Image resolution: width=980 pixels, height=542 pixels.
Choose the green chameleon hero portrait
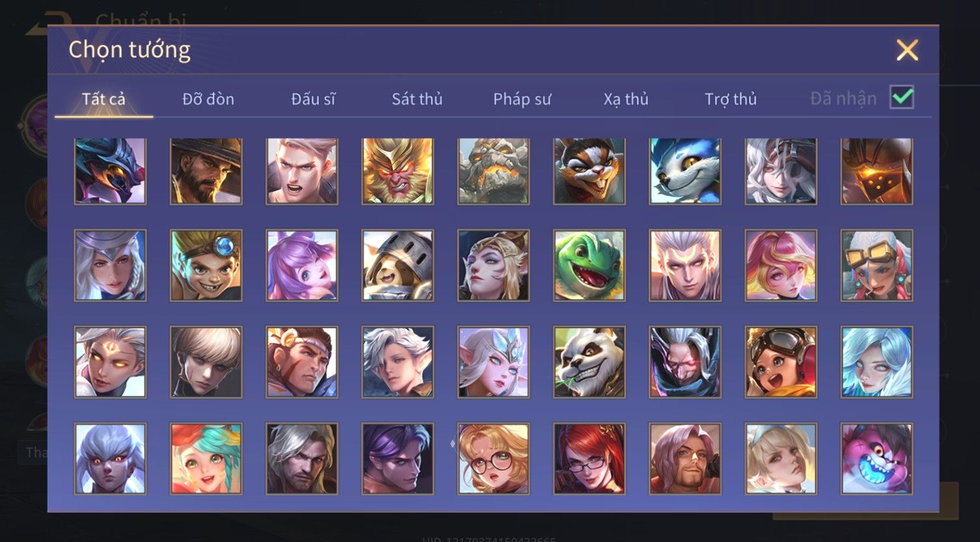tap(589, 265)
